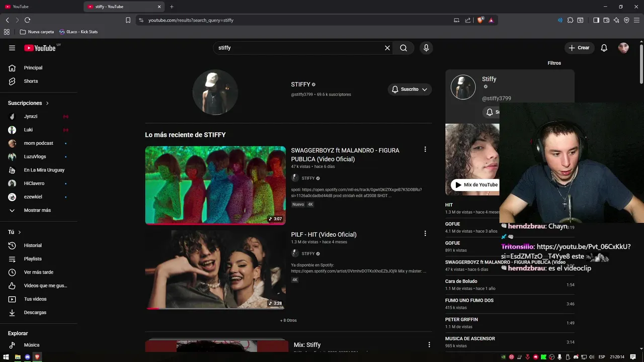
Task: Open options menu for SWAGGERBOYZ video
Action: [x=425, y=149]
